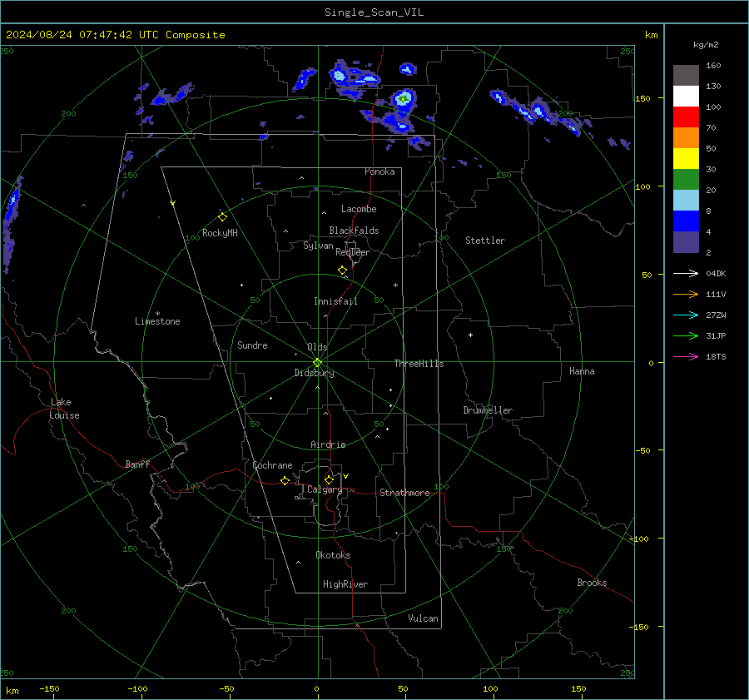Click the green-core storm cell north of Ponoka
The height and width of the screenshot is (700, 749).
[x=404, y=99]
